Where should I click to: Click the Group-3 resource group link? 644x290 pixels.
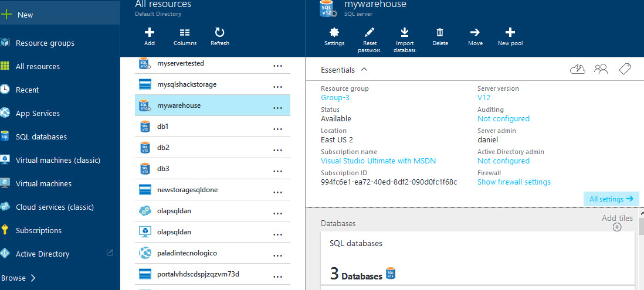point(335,98)
